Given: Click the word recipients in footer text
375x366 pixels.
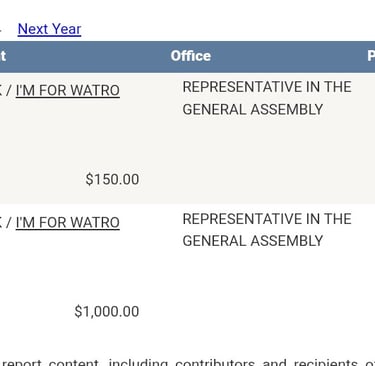Looking at the screenshot, I should (x=326, y=362).
